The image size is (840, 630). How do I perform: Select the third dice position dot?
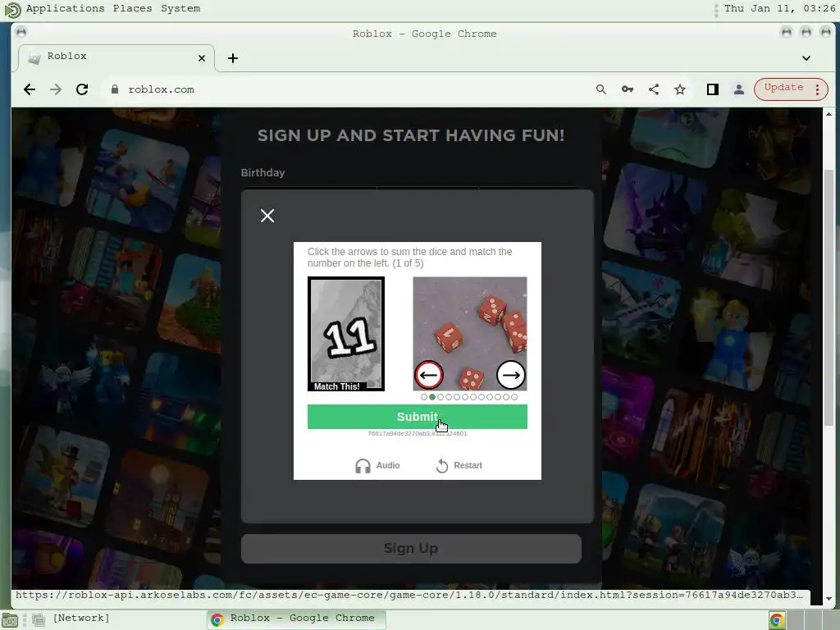(441, 397)
